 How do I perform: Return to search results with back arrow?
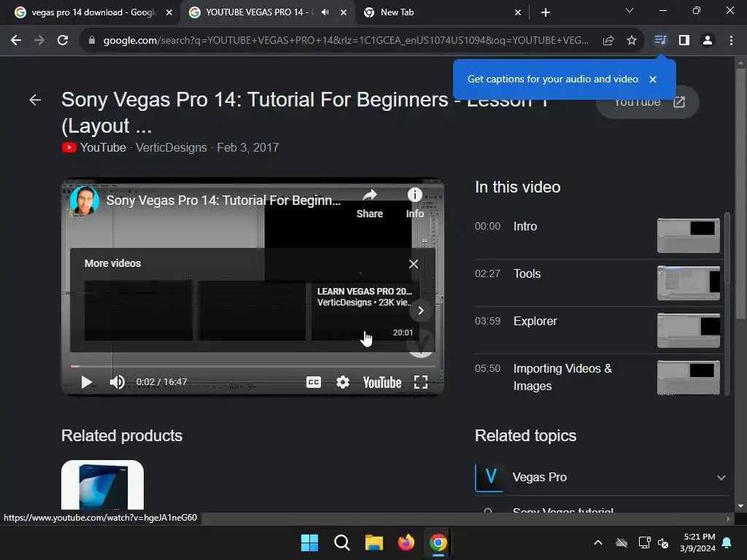pyautogui.click(x=35, y=100)
